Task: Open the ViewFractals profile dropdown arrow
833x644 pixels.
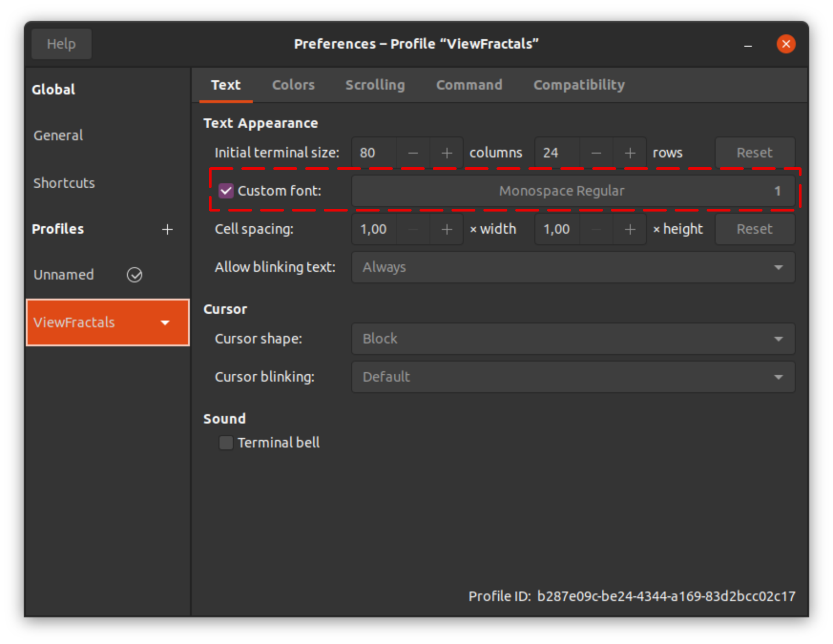Action: (x=165, y=322)
